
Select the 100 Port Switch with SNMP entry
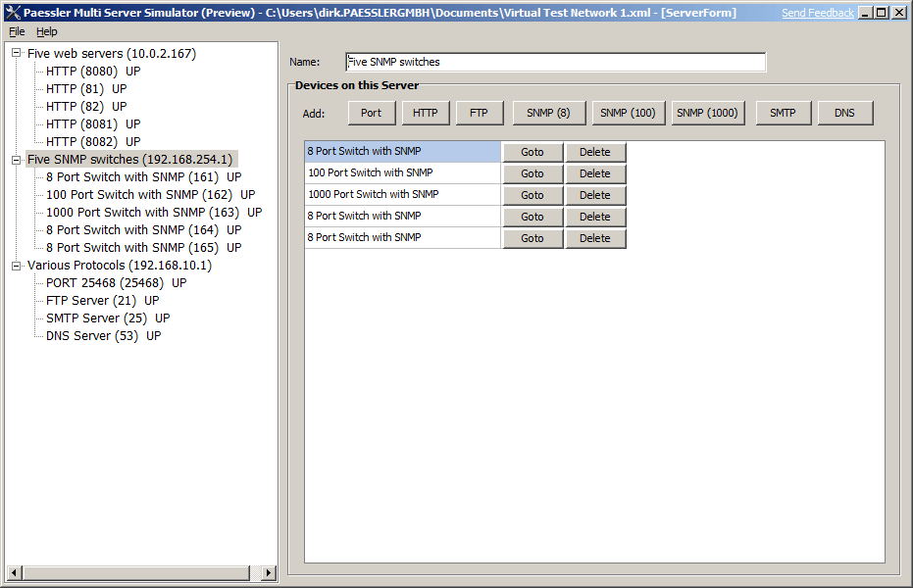click(373, 173)
